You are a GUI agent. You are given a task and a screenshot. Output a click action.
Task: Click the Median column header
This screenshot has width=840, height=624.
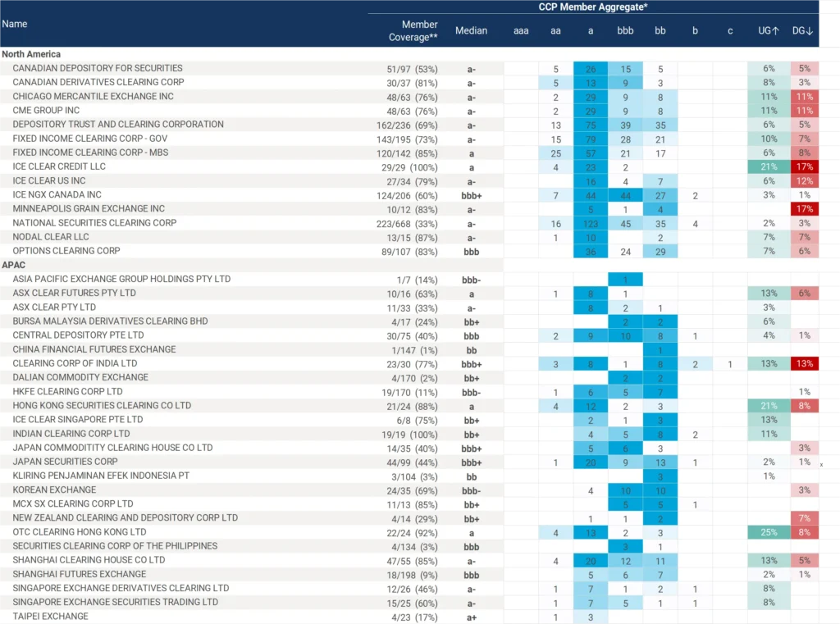(472, 30)
